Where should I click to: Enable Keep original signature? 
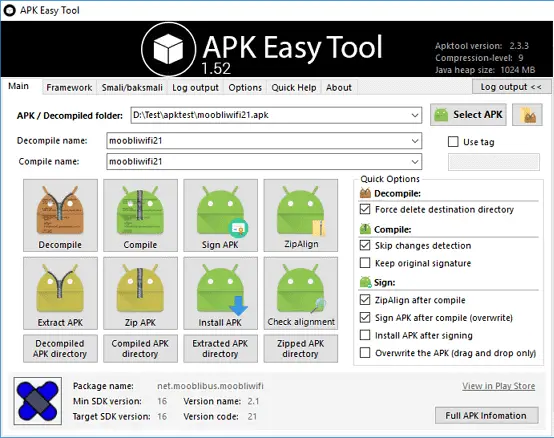(365, 263)
